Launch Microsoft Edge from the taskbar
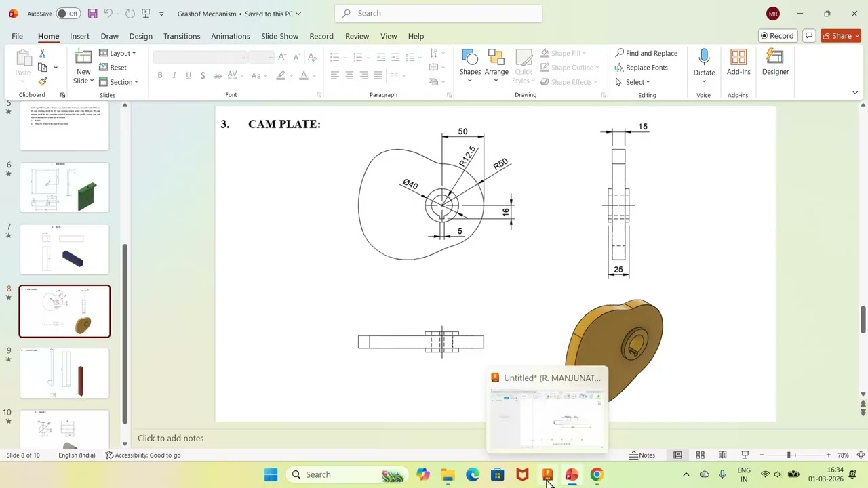Image resolution: width=868 pixels, height=488 pixels. pos(473,474)
